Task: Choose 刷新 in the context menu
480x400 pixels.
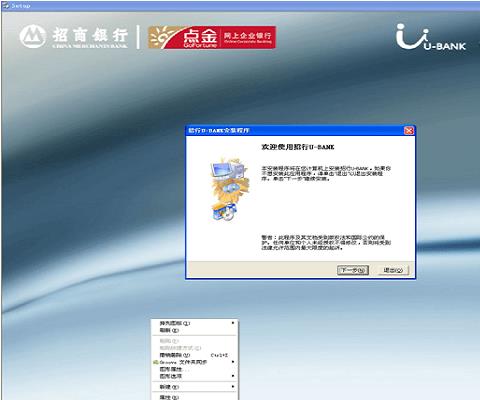Action: tap(195, 330)
